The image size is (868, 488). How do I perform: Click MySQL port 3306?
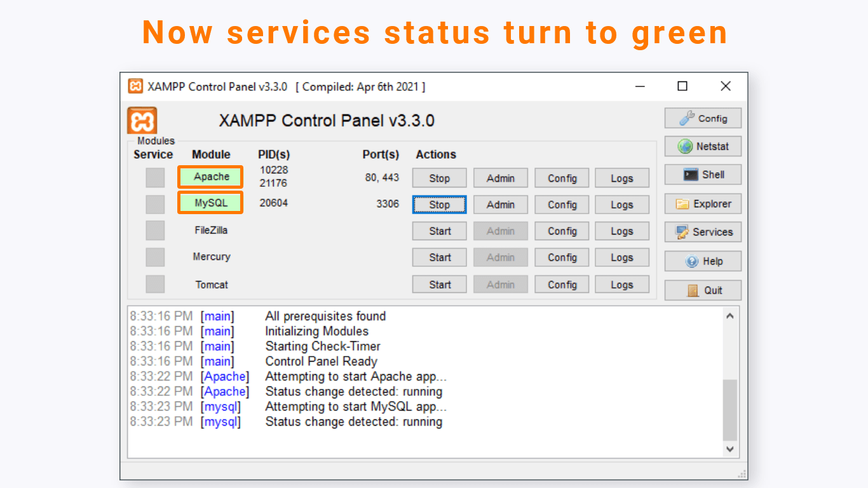(x=388, y=205)
